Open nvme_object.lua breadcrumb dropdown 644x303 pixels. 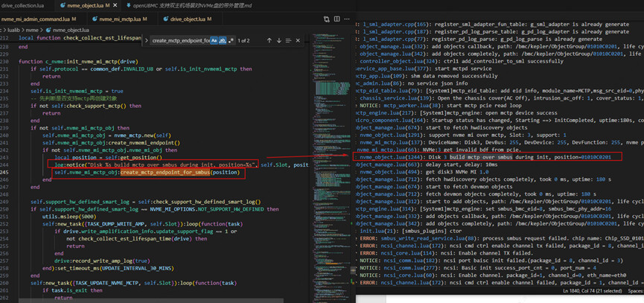pos(71,30)
